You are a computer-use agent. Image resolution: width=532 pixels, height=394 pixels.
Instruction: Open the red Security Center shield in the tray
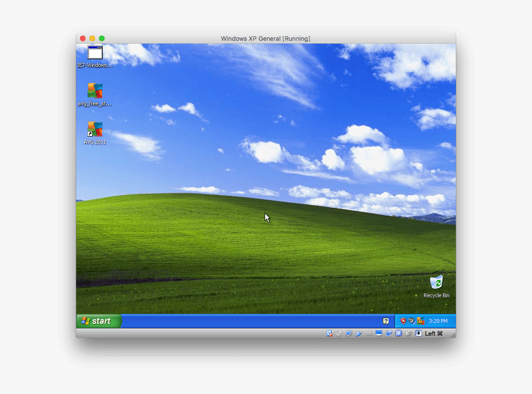click(402, 321)
